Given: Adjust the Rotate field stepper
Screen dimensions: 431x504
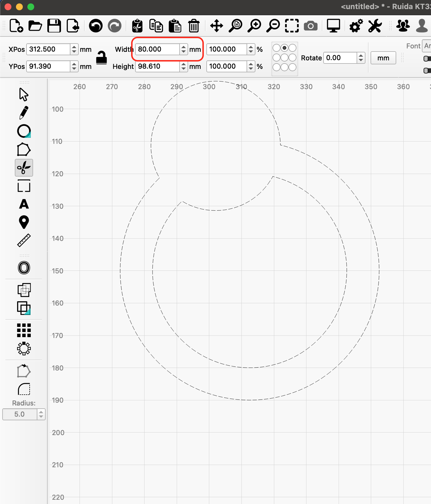Looking at the screenshot, I should coord(361,58).
